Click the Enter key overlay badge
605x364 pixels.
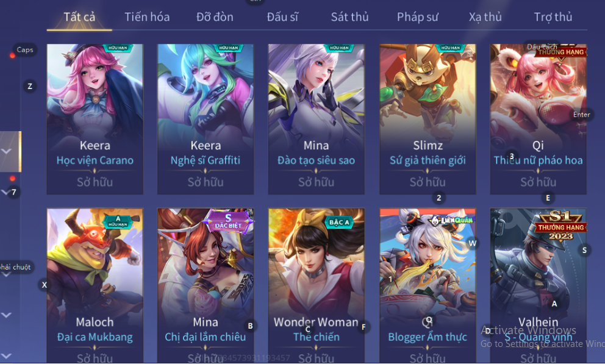[x=581, y=115]
